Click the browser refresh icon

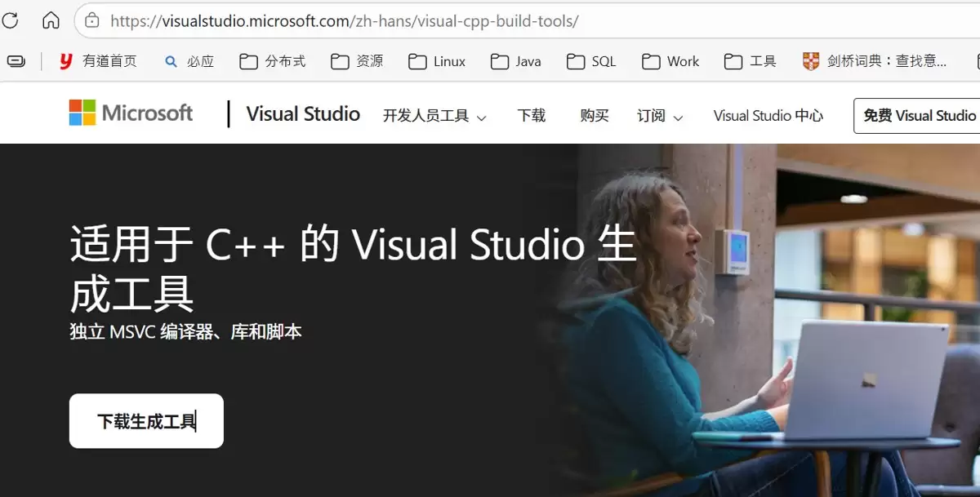(10, 20)
